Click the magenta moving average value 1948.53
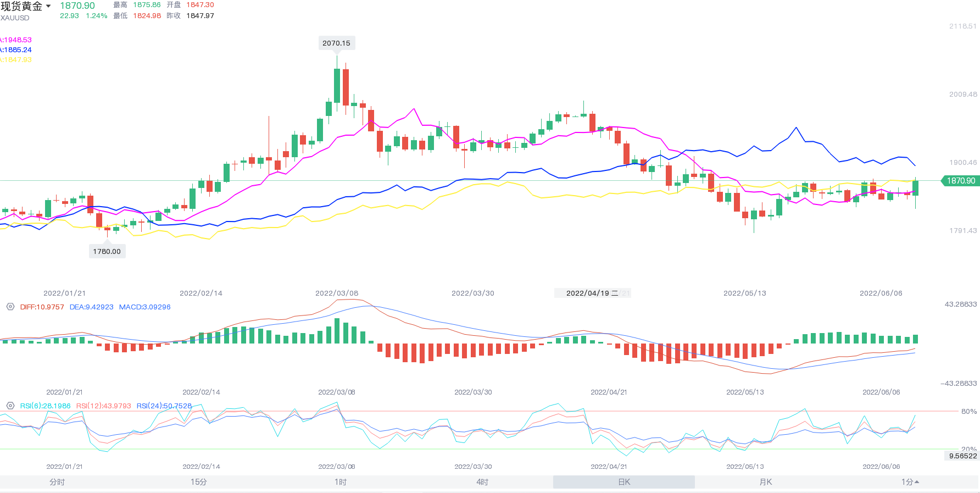This screenshot has width=980, height=493. 17,40
